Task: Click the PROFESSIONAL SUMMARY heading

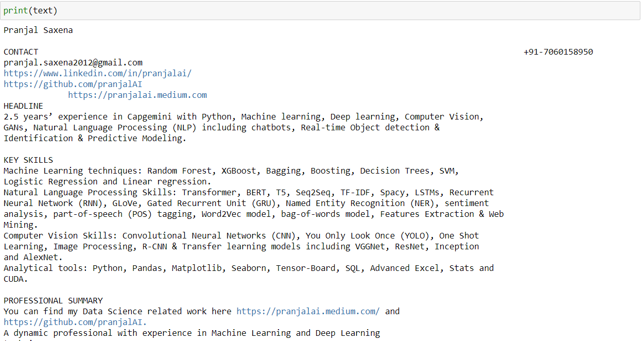Action: click(53, 300)
